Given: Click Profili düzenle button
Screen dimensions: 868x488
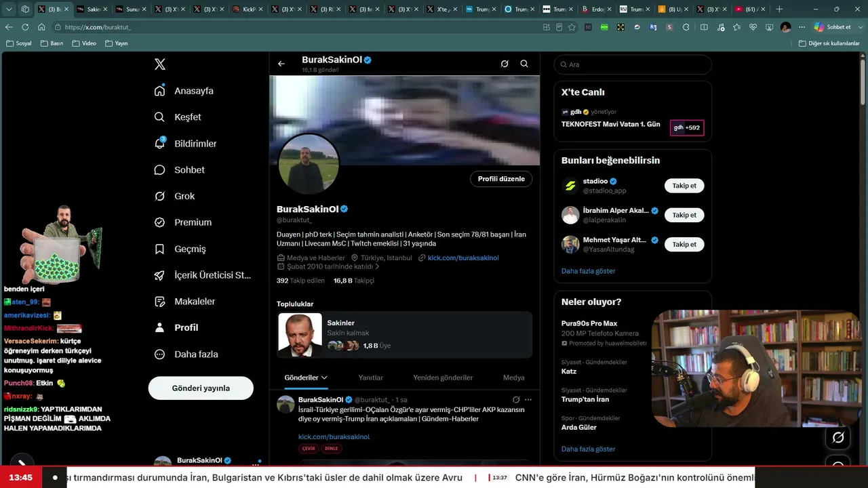Looking at the screenshot, I should pos(501,179).
